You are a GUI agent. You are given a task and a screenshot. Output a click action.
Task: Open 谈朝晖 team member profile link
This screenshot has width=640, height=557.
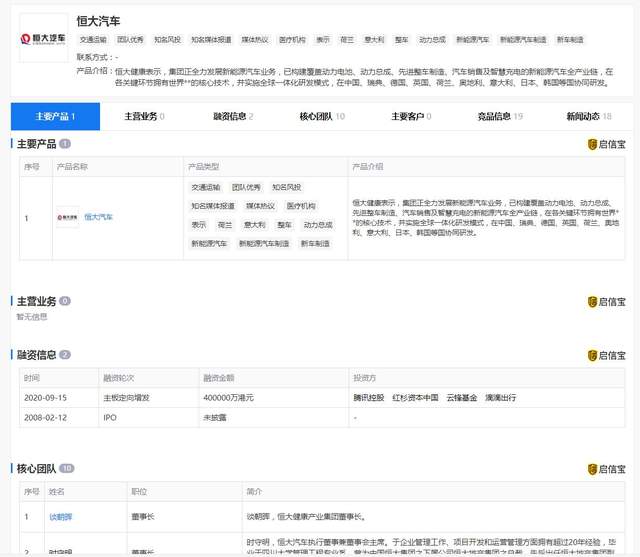point(61,517)
